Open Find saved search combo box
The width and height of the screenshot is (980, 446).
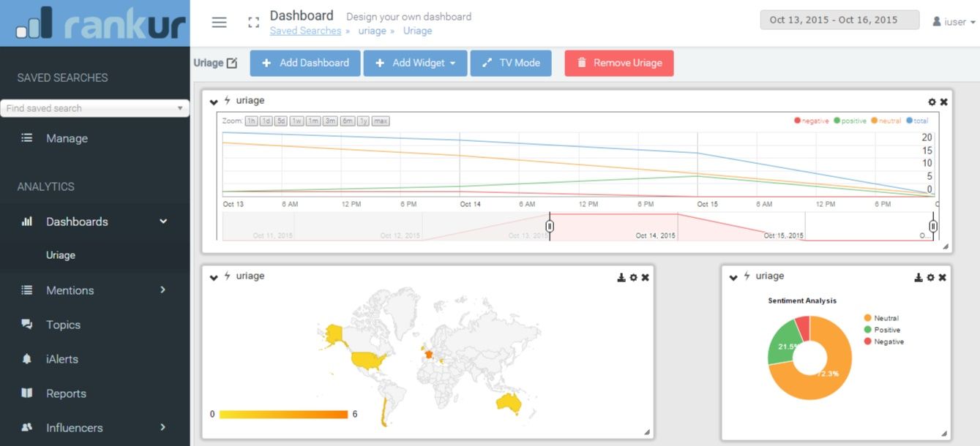pos(94,108)
